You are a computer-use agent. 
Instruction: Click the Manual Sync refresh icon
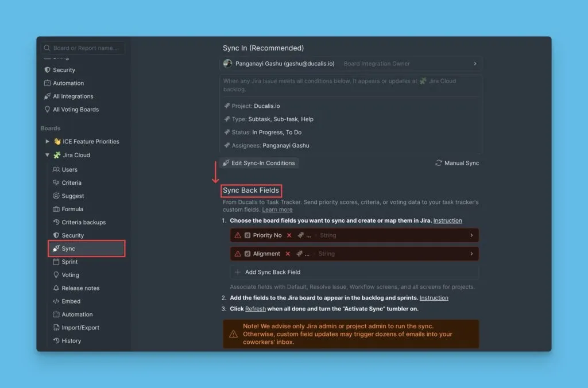click(439, 163)
